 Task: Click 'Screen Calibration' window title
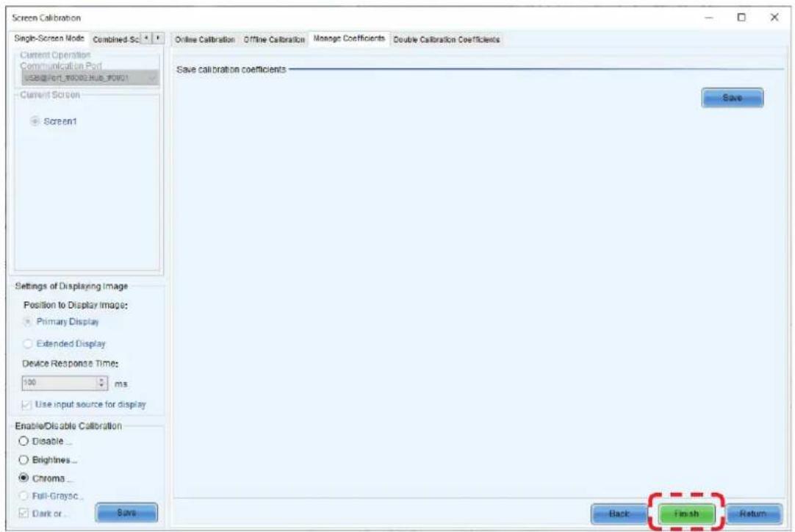pos(46,18)
